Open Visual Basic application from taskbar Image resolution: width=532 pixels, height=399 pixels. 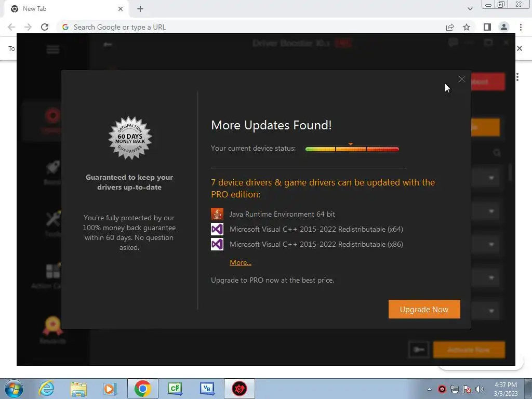[x=207, y=389]
